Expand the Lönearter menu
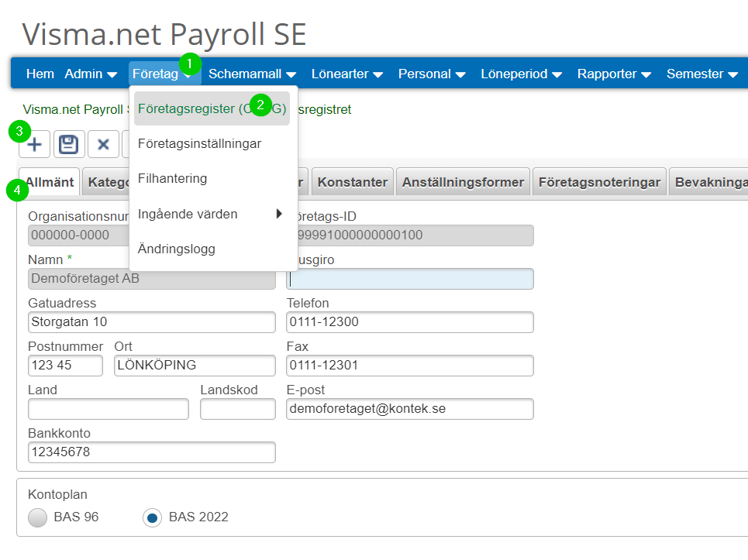 point(346,74)
